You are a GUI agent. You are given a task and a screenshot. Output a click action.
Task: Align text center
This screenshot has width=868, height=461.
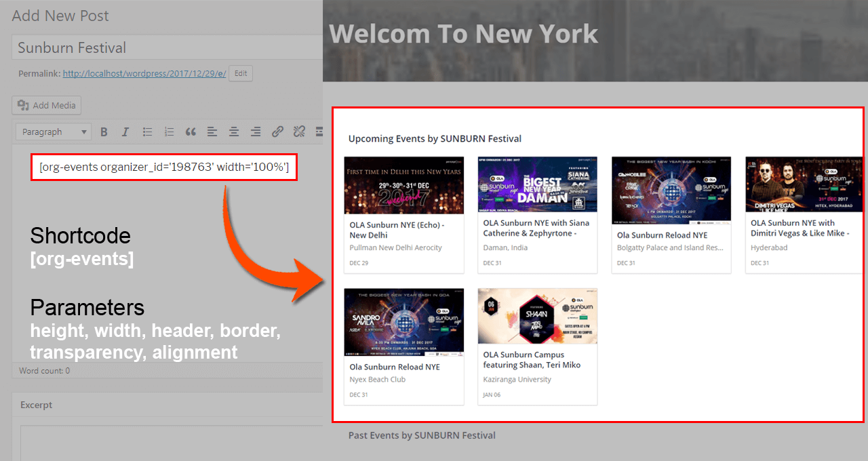click(234, 132)
